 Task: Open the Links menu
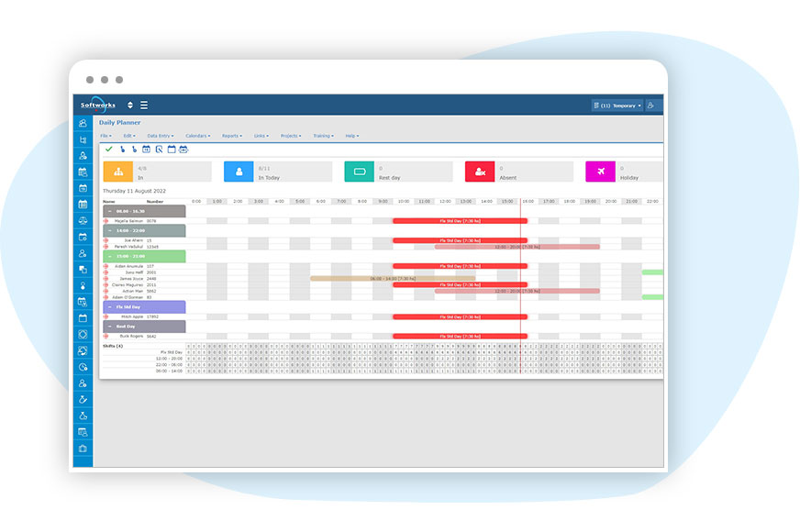[261, 136]
